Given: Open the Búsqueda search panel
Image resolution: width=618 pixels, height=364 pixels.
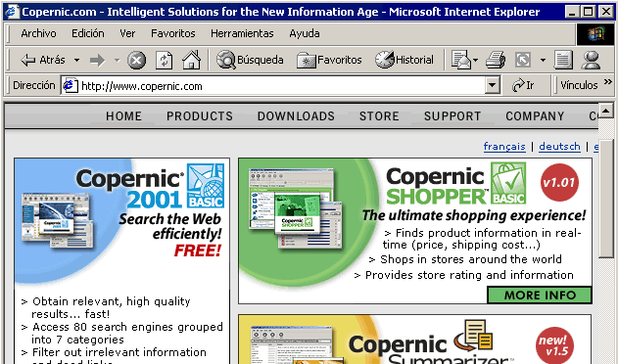Looking at the screenshot, I should click(250, 60).
